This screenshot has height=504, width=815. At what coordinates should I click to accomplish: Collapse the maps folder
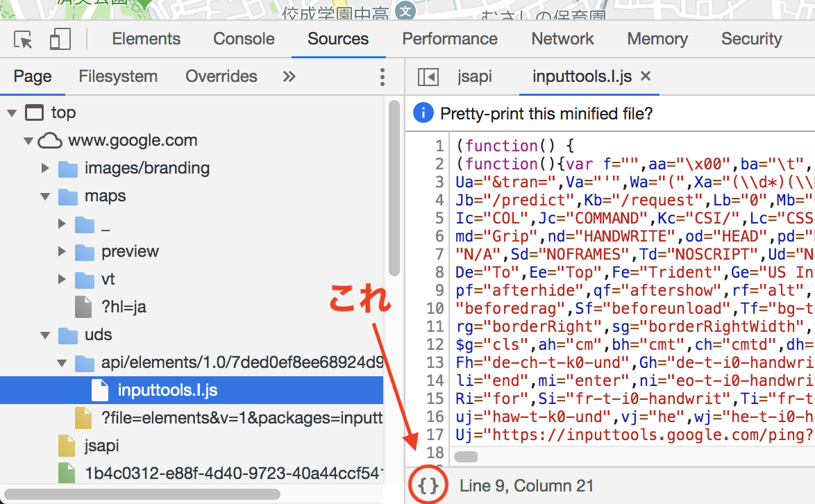pos(45,196)
